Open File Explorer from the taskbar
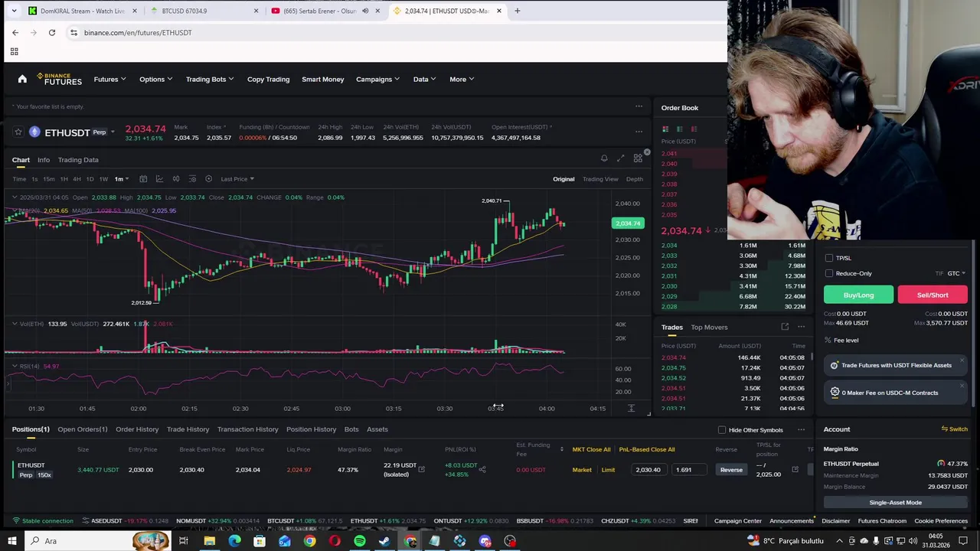The image size is (980, 551). click(209, 541)
